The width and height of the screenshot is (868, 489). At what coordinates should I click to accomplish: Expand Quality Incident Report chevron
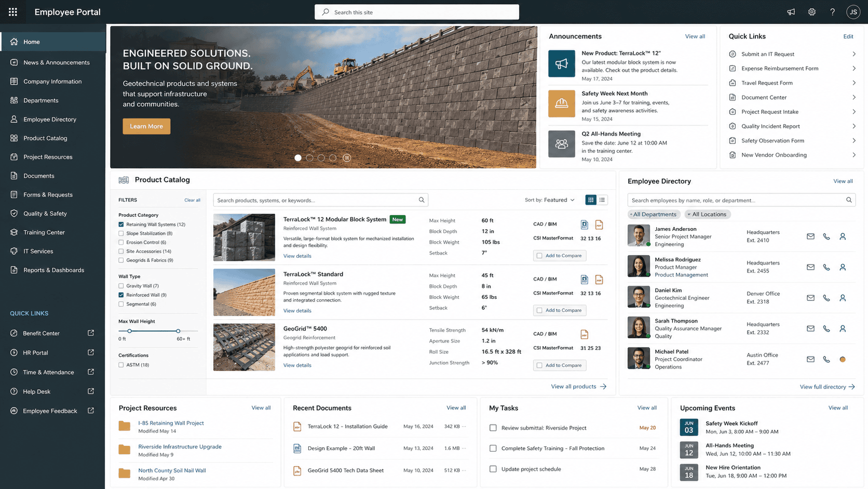(854, 126)
